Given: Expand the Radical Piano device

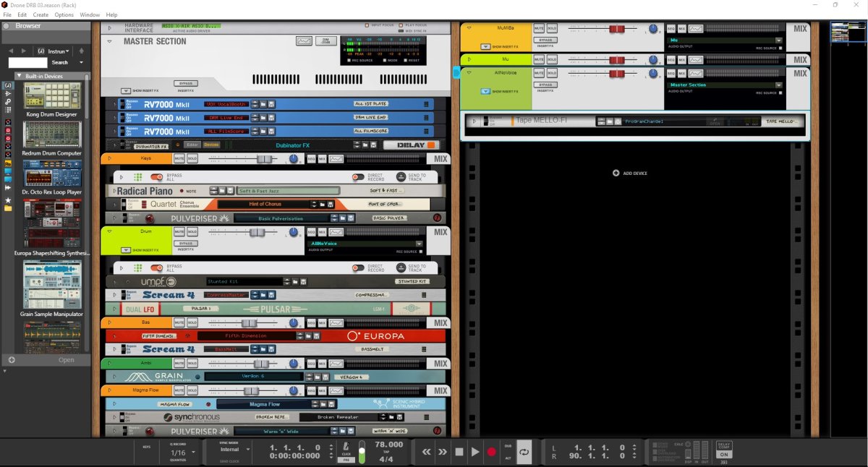Looking at the screenshot, I should [114, 191].
